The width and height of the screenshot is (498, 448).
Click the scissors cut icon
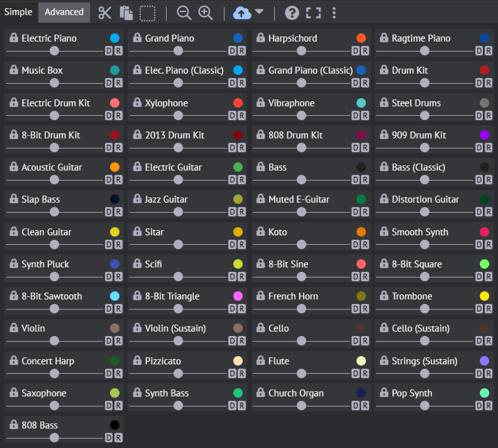pyautogui.click(x=105, y=13)
